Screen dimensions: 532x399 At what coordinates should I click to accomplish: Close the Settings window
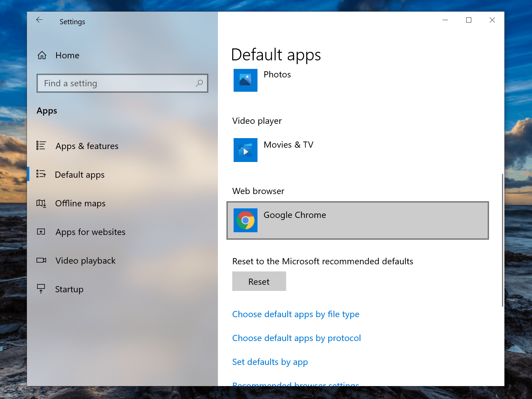492,20
